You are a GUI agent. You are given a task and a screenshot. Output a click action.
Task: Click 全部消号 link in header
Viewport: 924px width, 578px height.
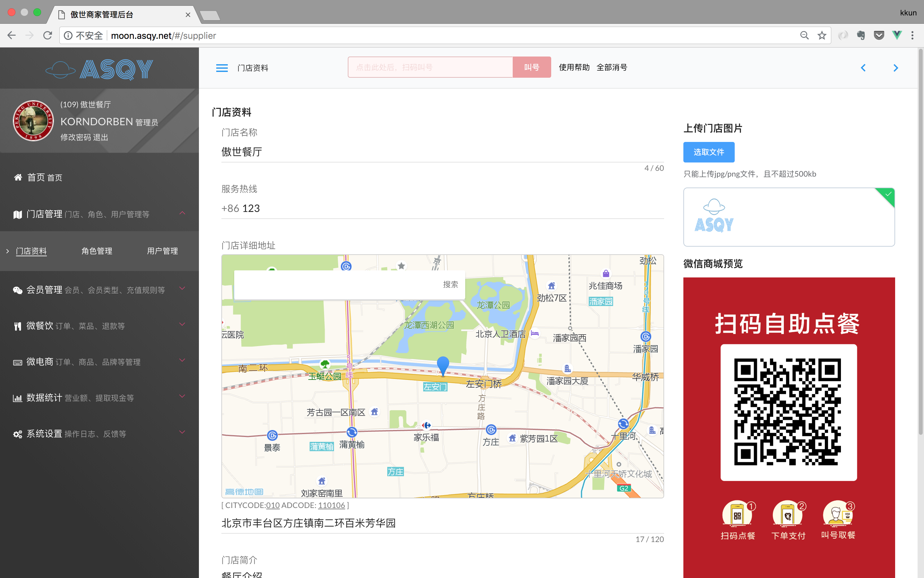coord(612,67)
